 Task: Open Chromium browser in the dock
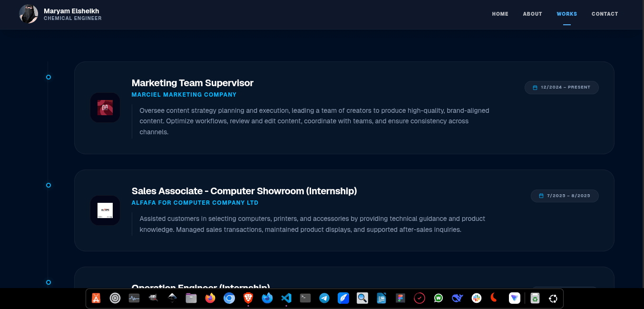coord(229,299)
